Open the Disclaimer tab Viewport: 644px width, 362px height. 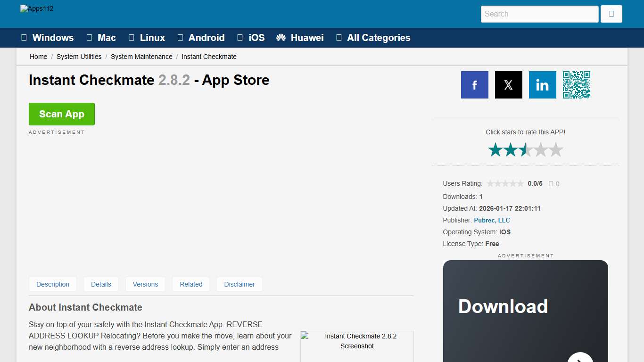click(239, 284)
